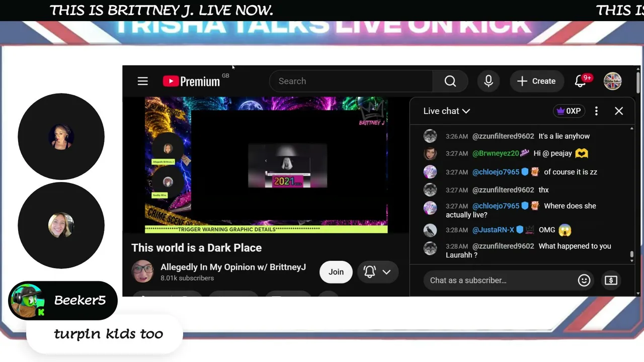Image resolution: width=644 pixels, height=362 pixels.
Task: Click the "It's a lie anyhow" message text
Action: coord(564,136)
